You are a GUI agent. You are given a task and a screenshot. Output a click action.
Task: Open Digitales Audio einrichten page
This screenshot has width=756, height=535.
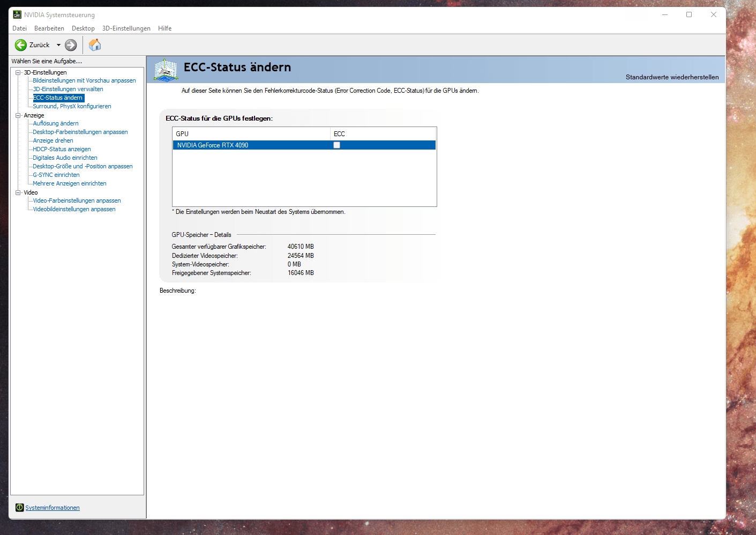click(65, 158)
